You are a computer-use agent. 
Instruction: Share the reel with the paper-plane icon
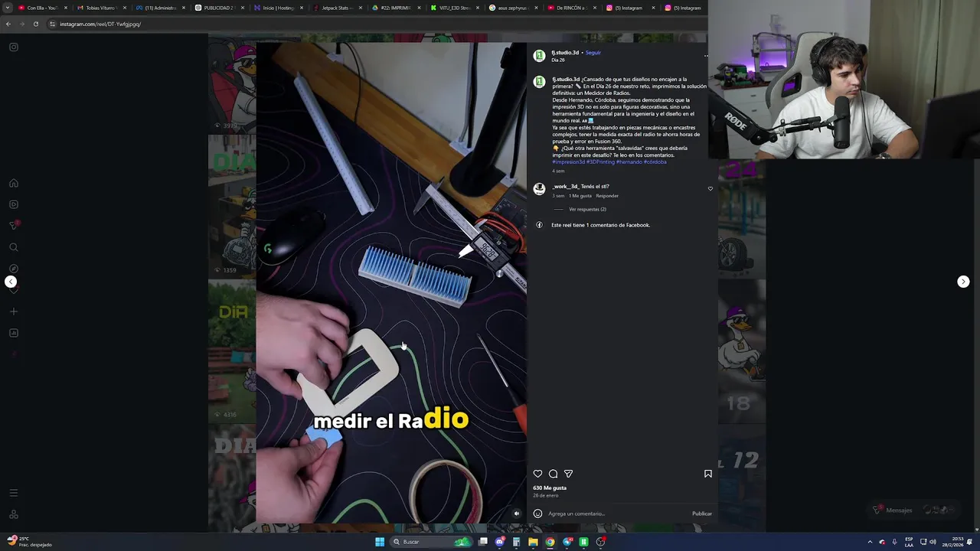(x=568, y=474)
